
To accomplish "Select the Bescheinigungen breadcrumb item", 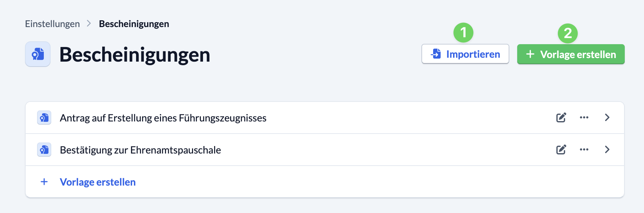I will pos(134,24).
